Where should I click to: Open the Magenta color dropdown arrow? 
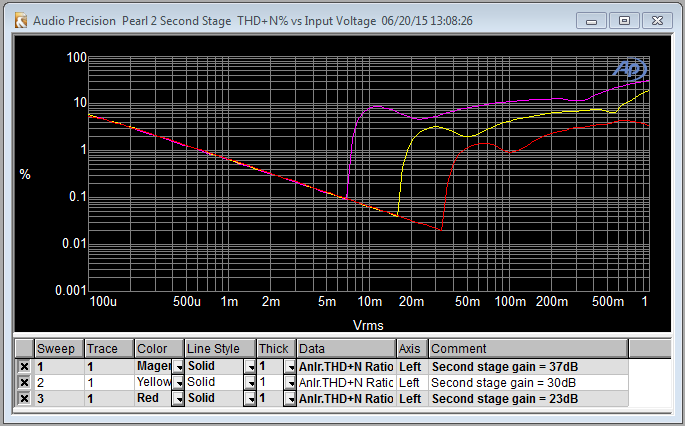click(178, 367)
